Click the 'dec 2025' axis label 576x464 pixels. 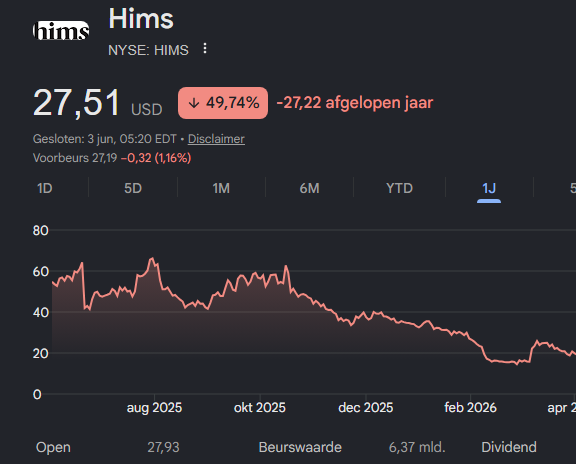pyautogui.click(x=366, y=408)
